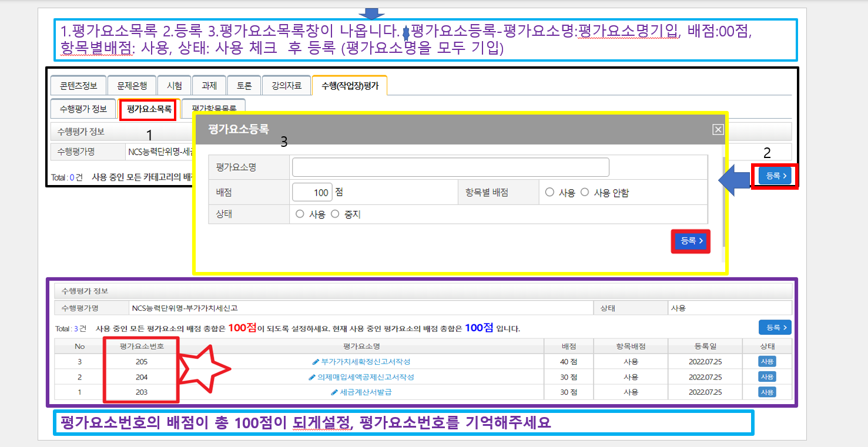Image resolution: width=868 pixels, height=447 pixels.
Task: Click pencil icon beside 부가가치세확정신고서작성
Action: pyautogui.click(x=316, y=362)
